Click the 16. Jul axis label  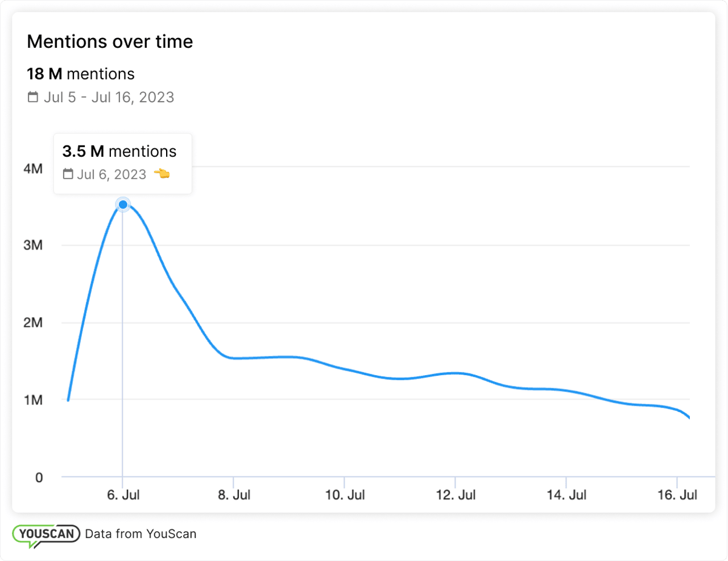pos(677,495)
